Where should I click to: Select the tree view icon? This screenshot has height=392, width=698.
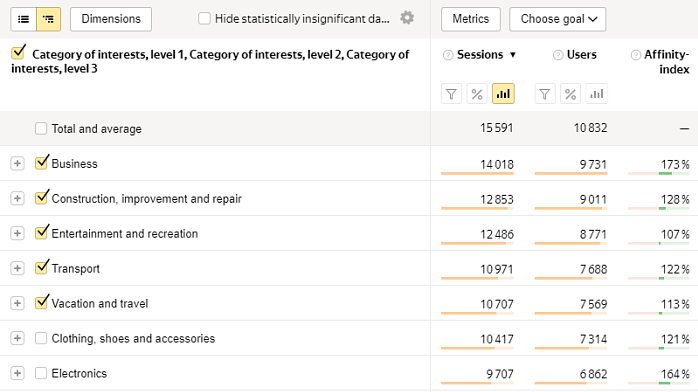[49, 19]
